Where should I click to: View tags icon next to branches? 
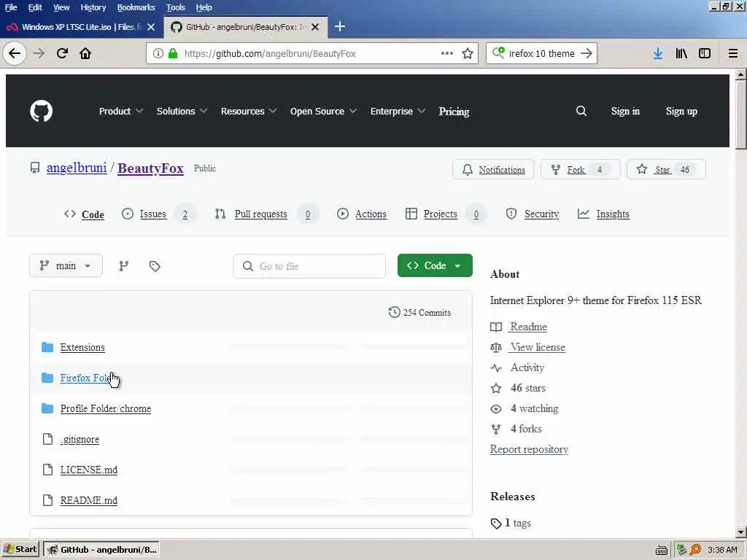tap(155, 266)
